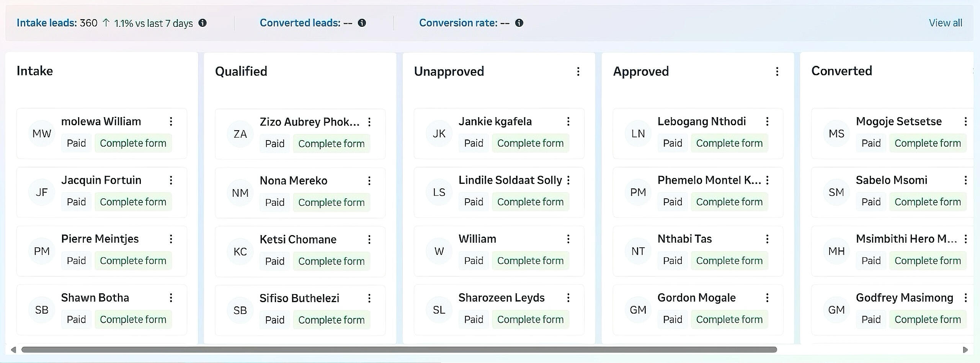Click the JF avatar for Jacquin Fortuin
This screenshot has height=363, width=980.
[42, 192]
